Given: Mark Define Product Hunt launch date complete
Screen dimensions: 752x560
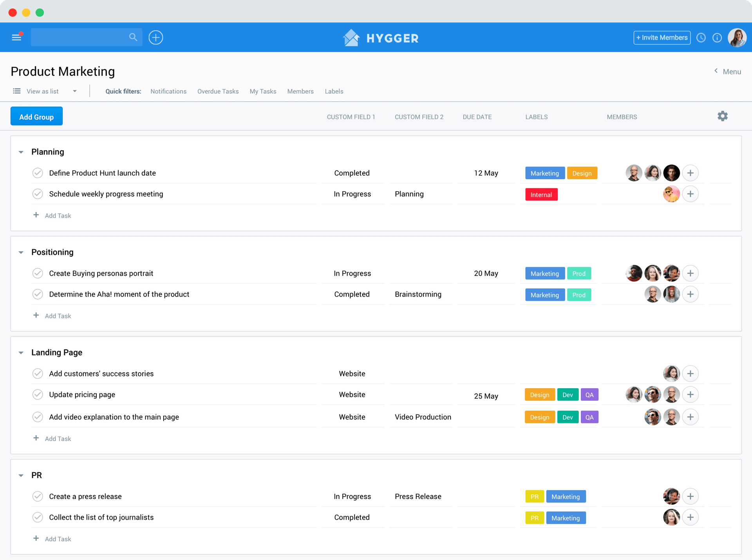Looking at the screenshot, I should (x=38, y=173).
